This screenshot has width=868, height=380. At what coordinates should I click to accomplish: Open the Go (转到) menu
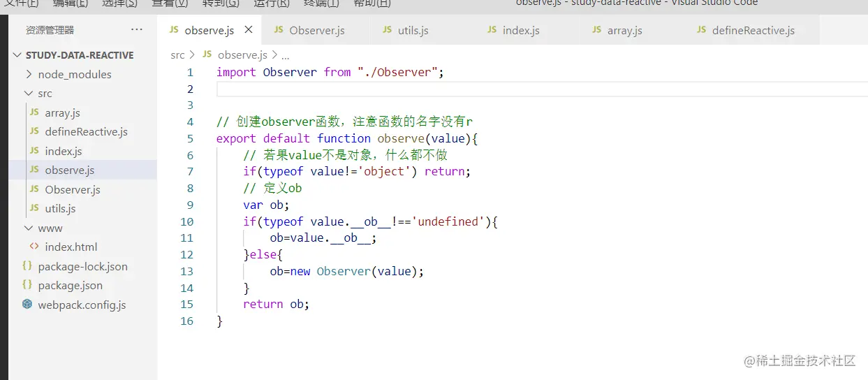(x=221, y=3)
